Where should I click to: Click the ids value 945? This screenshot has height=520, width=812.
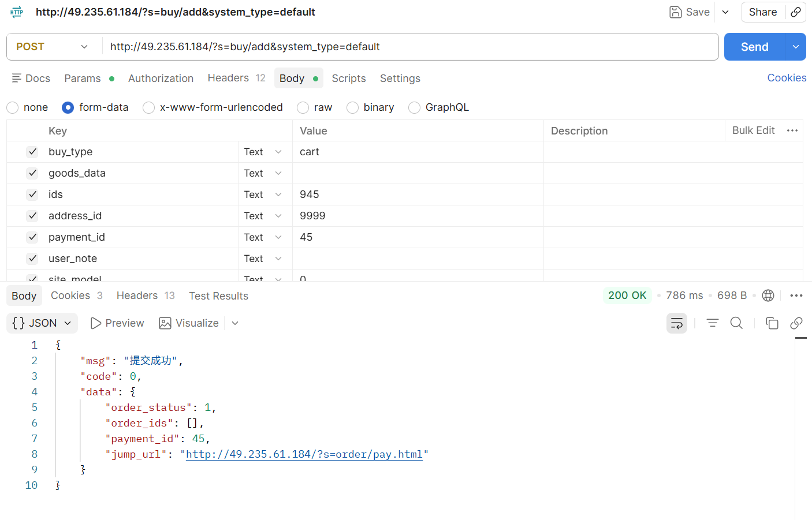(x=309, y=194)
